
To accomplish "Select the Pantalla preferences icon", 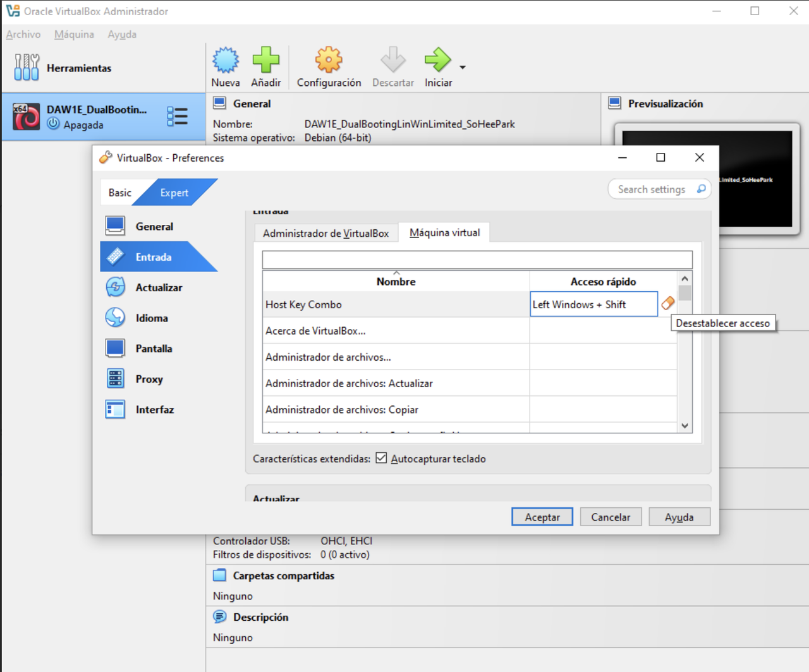I will click(116, 348).
